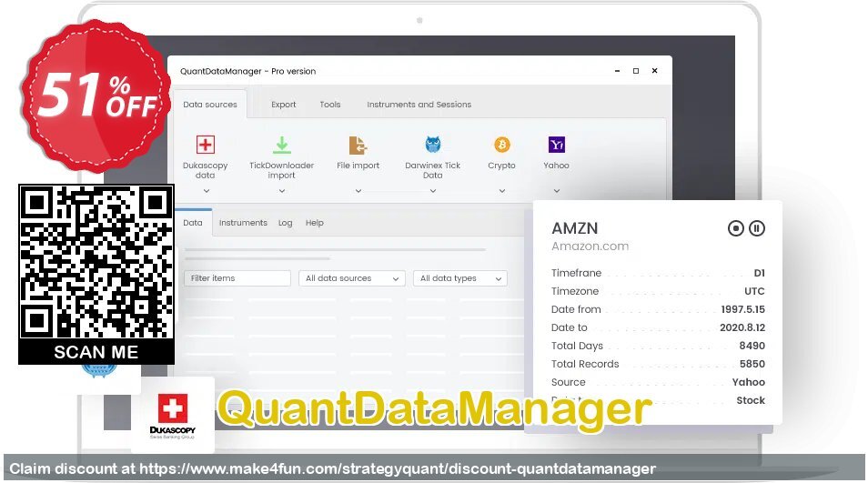
Task: Click the Timeframe value D1
Action: [x=760, y=273]
